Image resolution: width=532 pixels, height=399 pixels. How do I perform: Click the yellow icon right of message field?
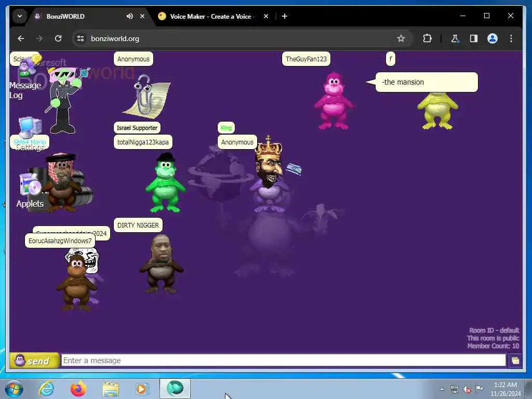[x=515, y=361]
